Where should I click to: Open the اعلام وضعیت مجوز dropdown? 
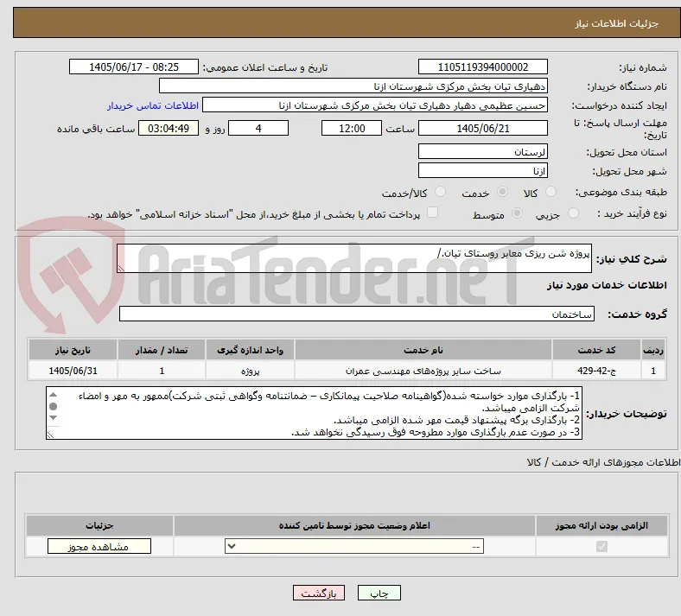click(354, 547)
